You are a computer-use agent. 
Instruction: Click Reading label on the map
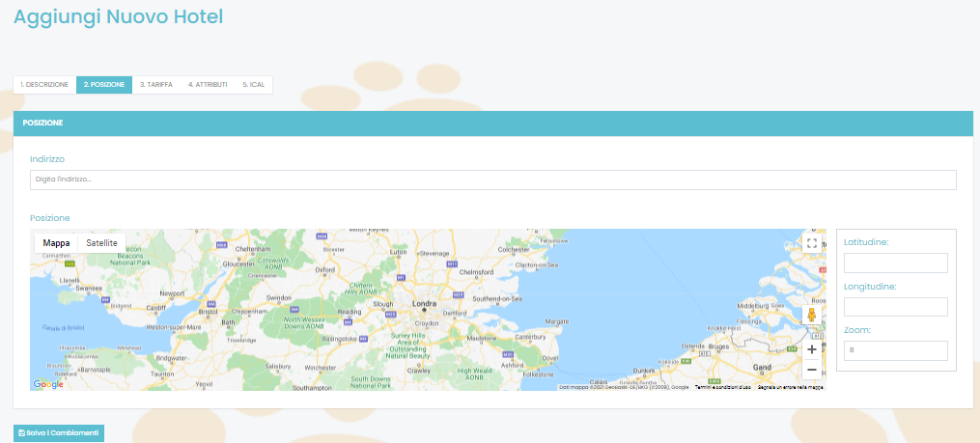coord(350,312)
